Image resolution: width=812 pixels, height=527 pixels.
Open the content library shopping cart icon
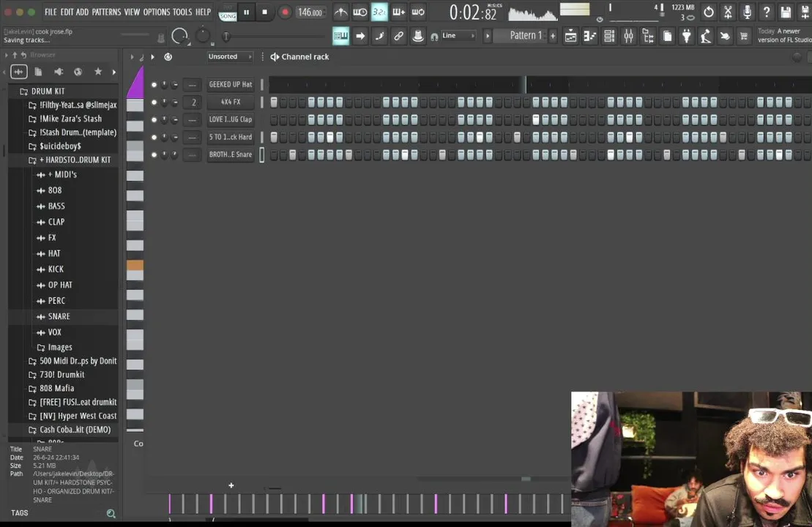pos(744,36)
